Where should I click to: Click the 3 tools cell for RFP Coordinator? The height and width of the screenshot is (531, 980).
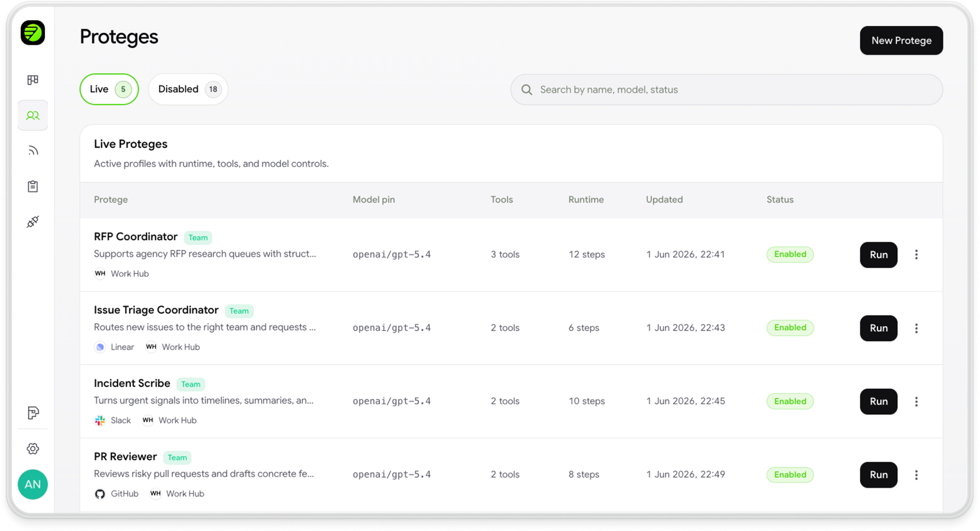tap(505, 254)
